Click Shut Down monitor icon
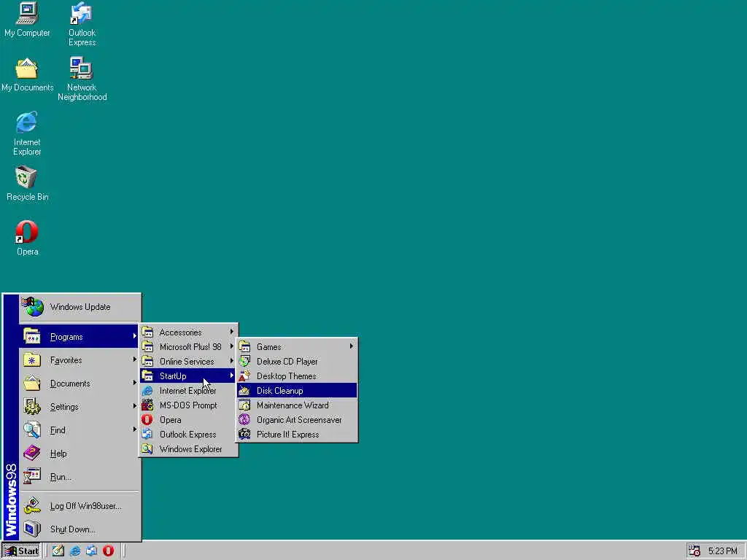747x560 pixels. tap(32, 529)
